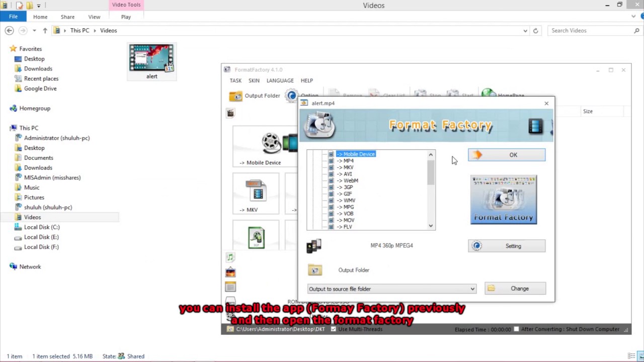Open Google Drive in Favorites
This screenshot has height=362, width=644.
40,88
